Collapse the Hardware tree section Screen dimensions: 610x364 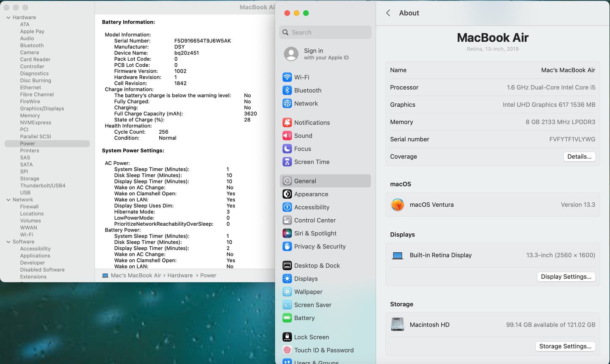[x=8, y=18]
